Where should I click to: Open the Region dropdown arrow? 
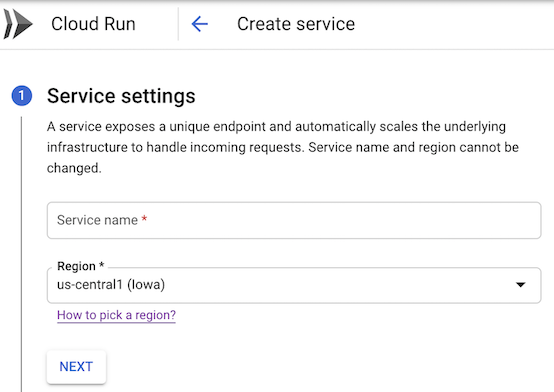[520, 285]
